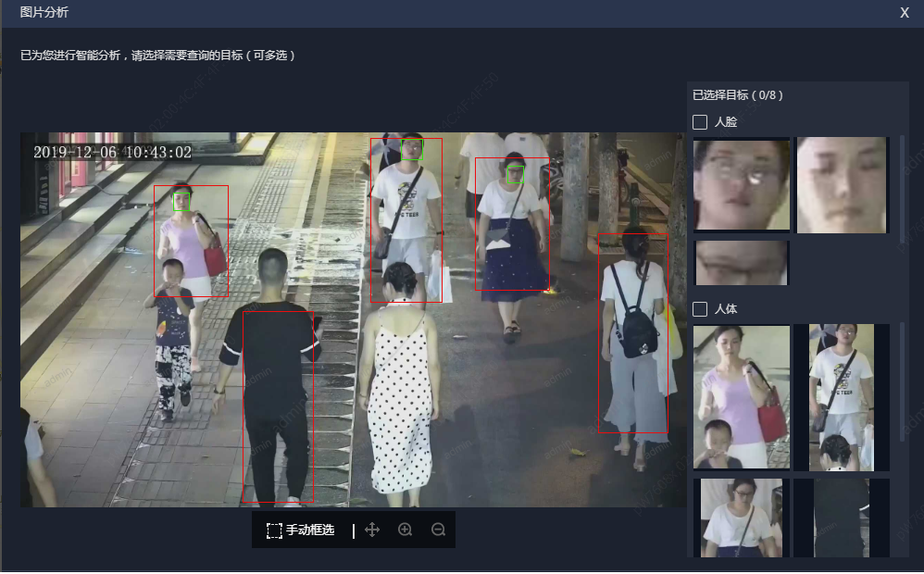Image resolution: width=924 pixels, height=574 pixels.
Task: Select body thumbnail of woman in white shirt with glasses
Action: pyautogui.click(x=742, y=518)
